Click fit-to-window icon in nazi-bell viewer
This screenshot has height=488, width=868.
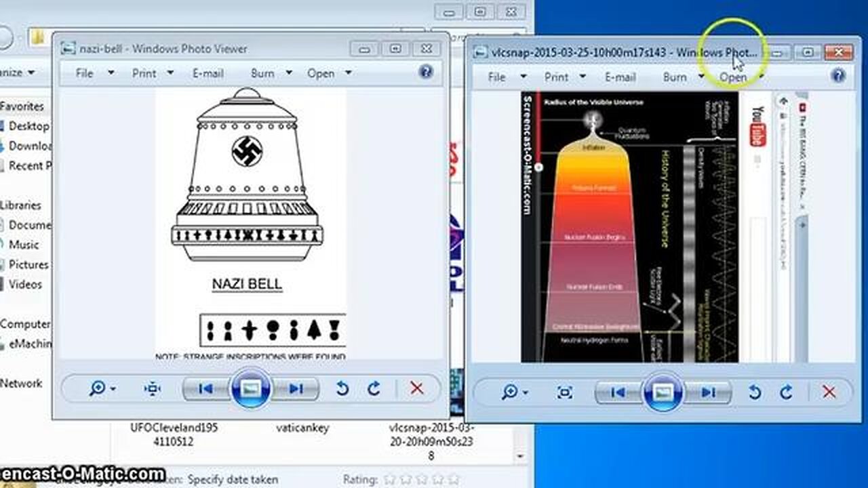click(x=153, y=388)
